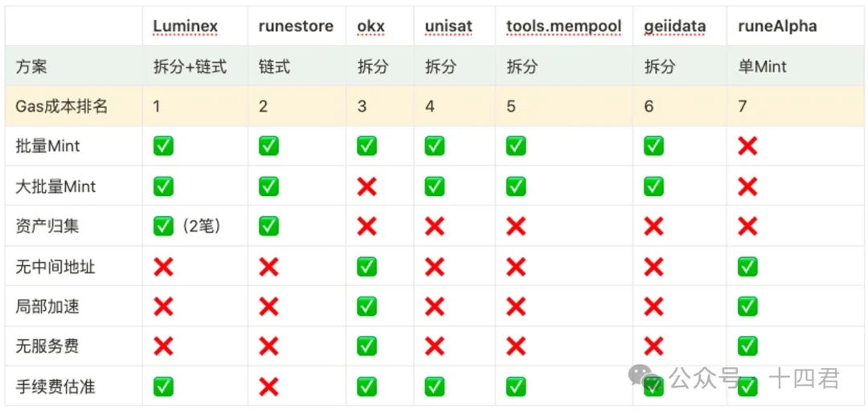Select the red cross for unisat 资产归集
The width and height of the screenshot is (868, 413).
coord(435,227)
